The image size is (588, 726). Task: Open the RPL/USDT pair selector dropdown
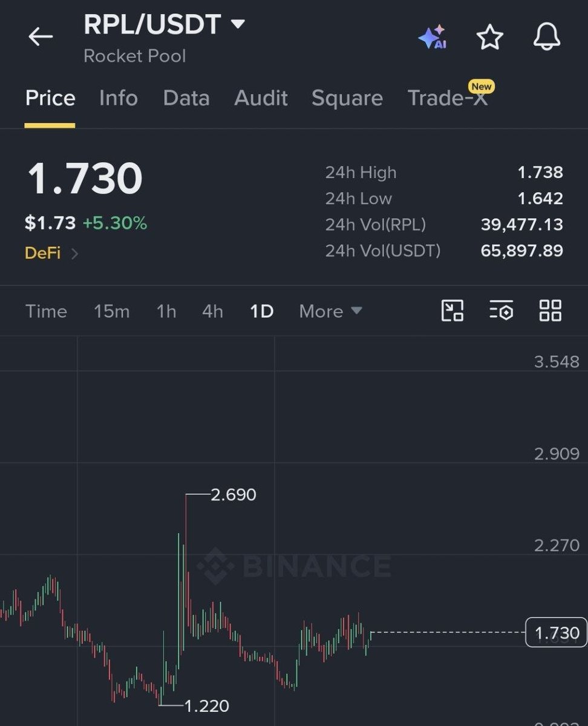(x=164, y=25)
